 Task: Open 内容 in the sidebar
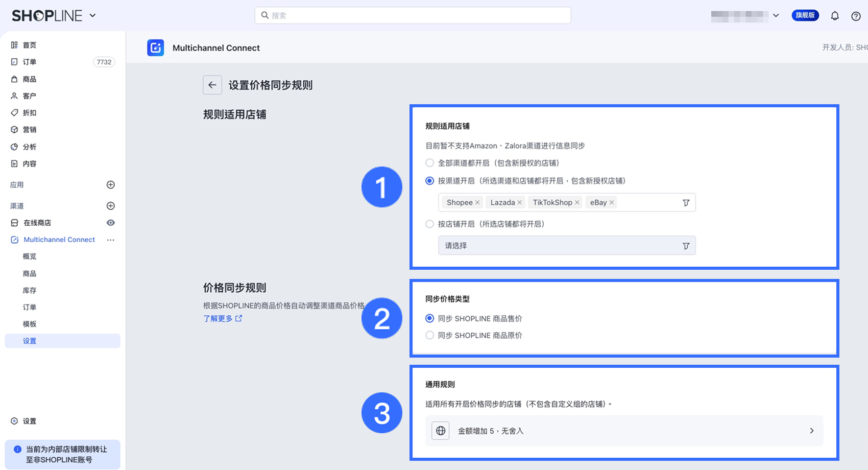(x=30, y=164)
